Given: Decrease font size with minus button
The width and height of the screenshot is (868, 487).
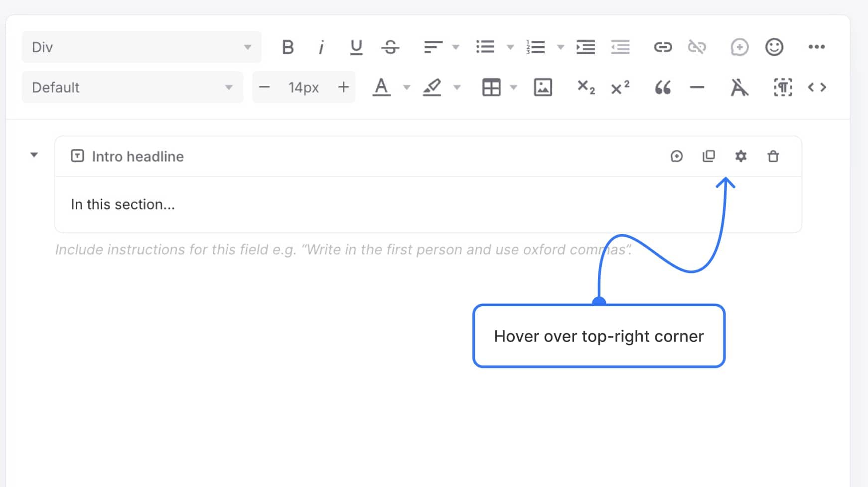Looking at the screenshot, I should tap(265, 87).
